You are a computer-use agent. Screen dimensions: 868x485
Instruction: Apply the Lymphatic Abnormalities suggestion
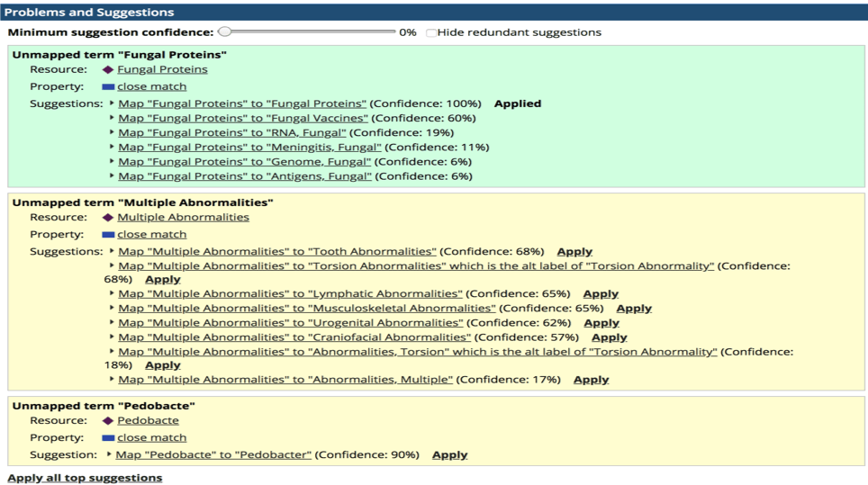point(601,294)
